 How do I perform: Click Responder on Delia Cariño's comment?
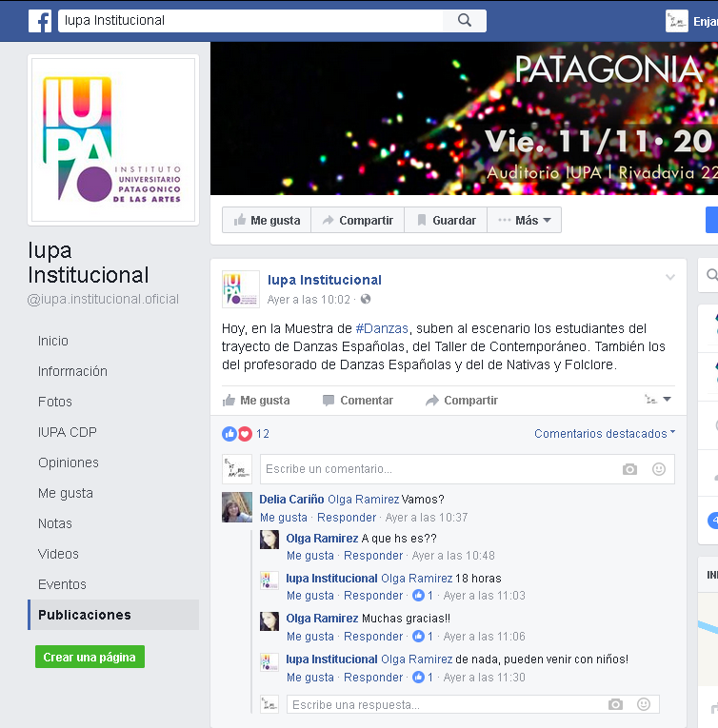pos(347,518)
